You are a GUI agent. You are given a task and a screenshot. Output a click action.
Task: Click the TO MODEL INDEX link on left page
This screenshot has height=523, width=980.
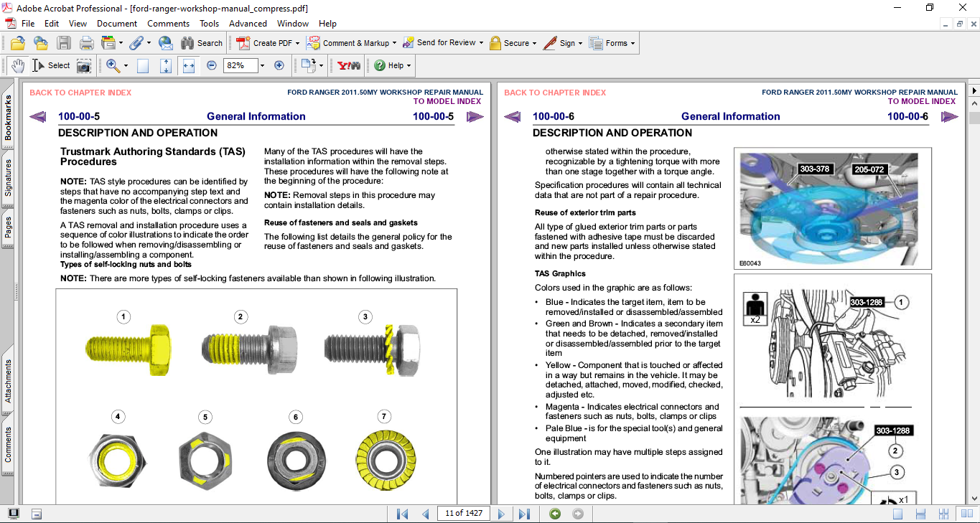447,101
